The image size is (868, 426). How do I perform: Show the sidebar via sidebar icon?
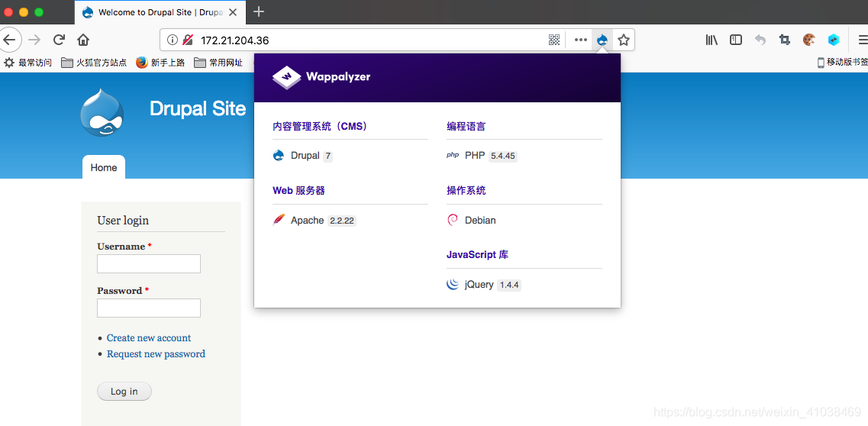click(736, 40)
